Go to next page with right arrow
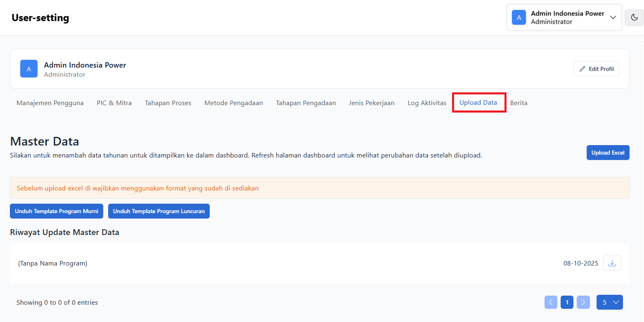Viewport: 644px width, 322px height. click(x=583, y=302)
